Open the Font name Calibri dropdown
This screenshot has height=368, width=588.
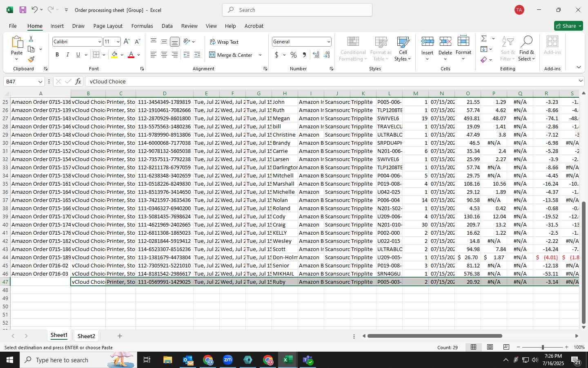point(100,42)
